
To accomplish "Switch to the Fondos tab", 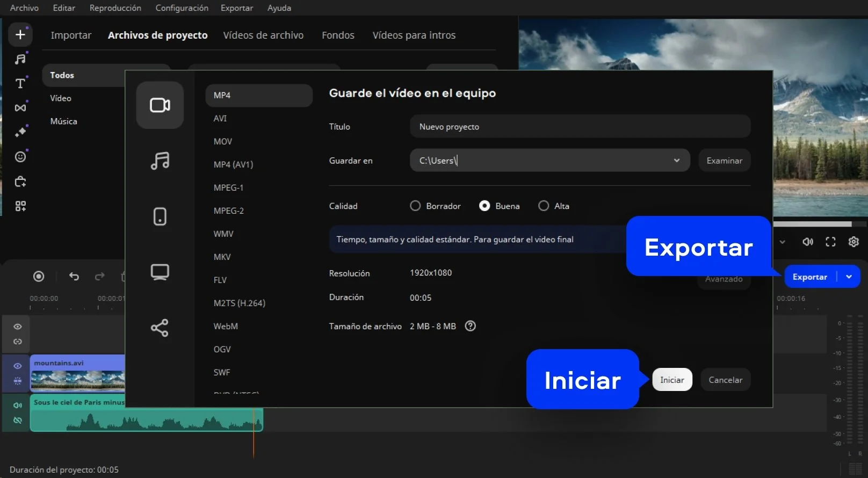I will (338, 35).
